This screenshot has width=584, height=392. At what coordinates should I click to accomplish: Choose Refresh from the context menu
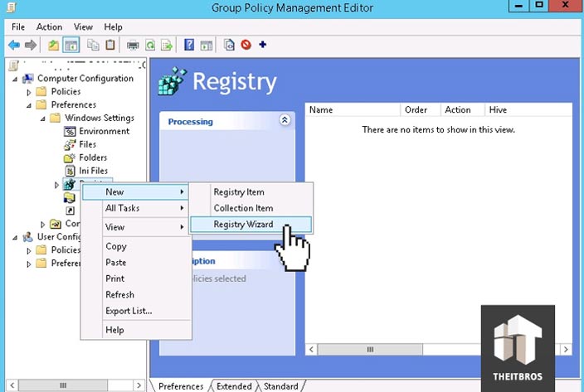[135, 294]
